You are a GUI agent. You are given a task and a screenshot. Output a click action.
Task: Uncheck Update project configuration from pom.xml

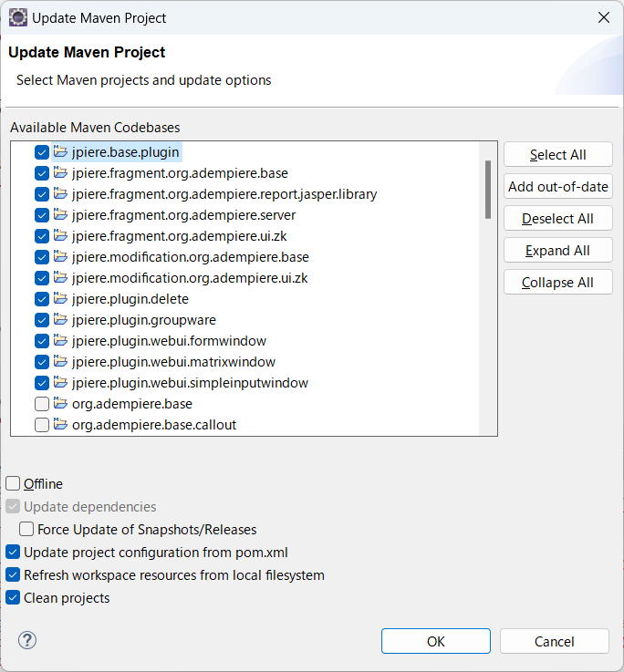[13, 552]
